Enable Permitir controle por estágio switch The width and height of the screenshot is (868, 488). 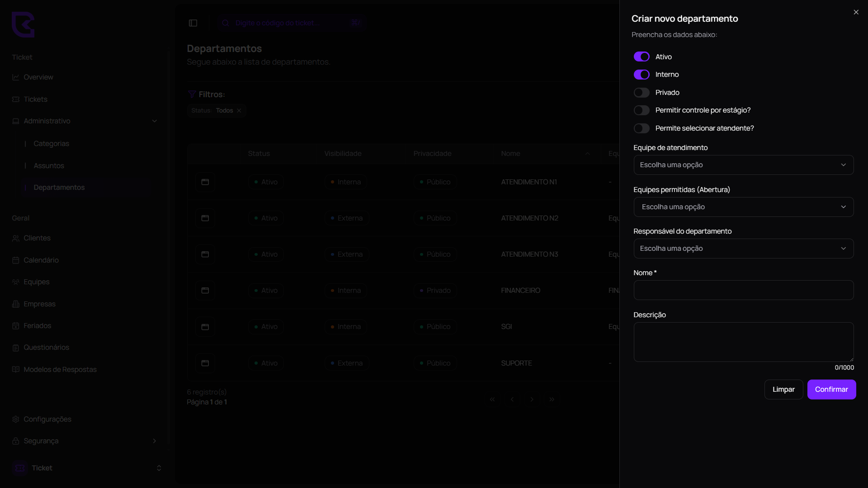click(641, 110)
